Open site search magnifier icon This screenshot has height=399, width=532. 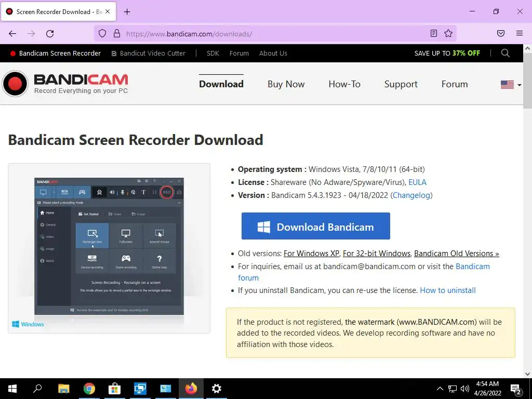coord(505,54)
